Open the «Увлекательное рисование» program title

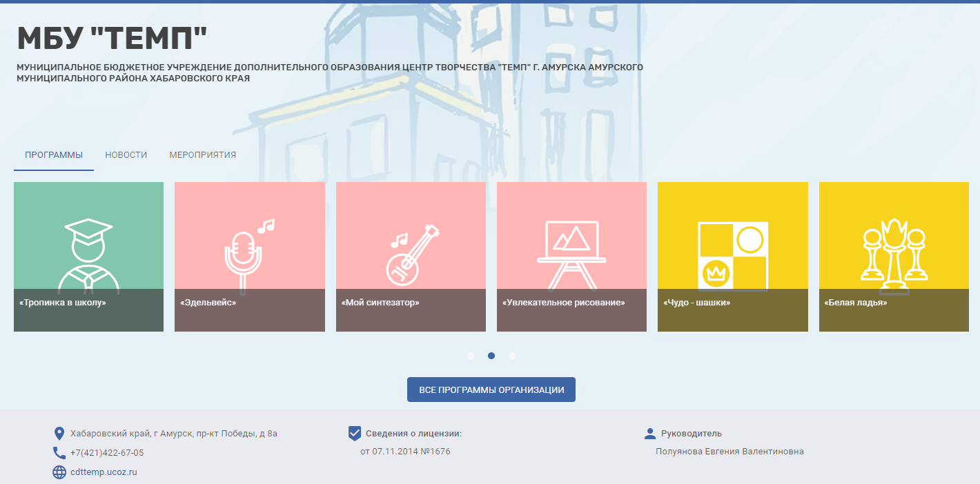[564, 303]
